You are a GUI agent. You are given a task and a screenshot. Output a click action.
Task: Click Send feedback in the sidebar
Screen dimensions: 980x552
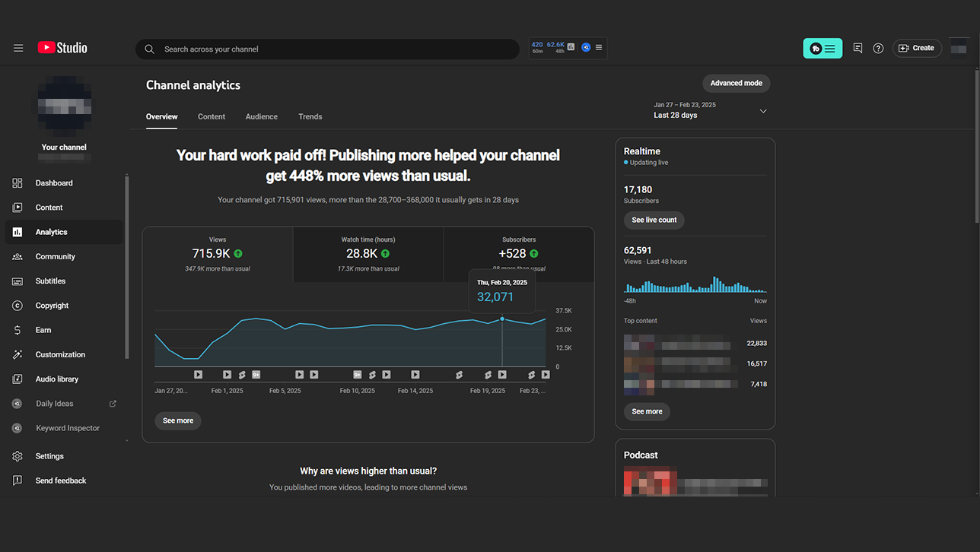pyautogui.click(x=64, y=481)
